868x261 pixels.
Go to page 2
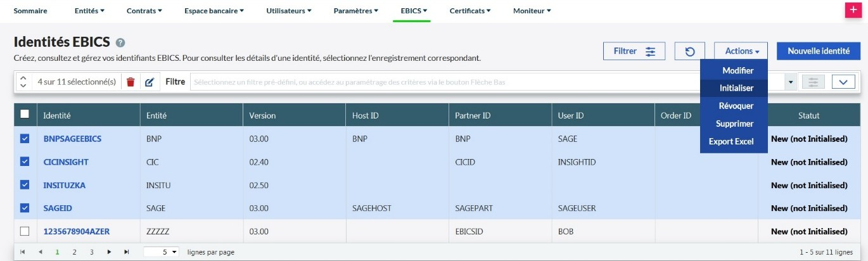click(x=74, y=252)
